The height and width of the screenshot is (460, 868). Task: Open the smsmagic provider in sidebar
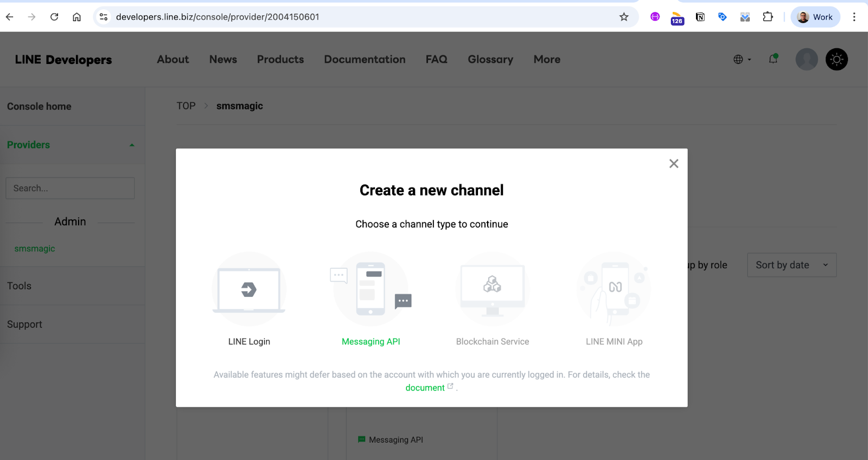click(35, 248)
